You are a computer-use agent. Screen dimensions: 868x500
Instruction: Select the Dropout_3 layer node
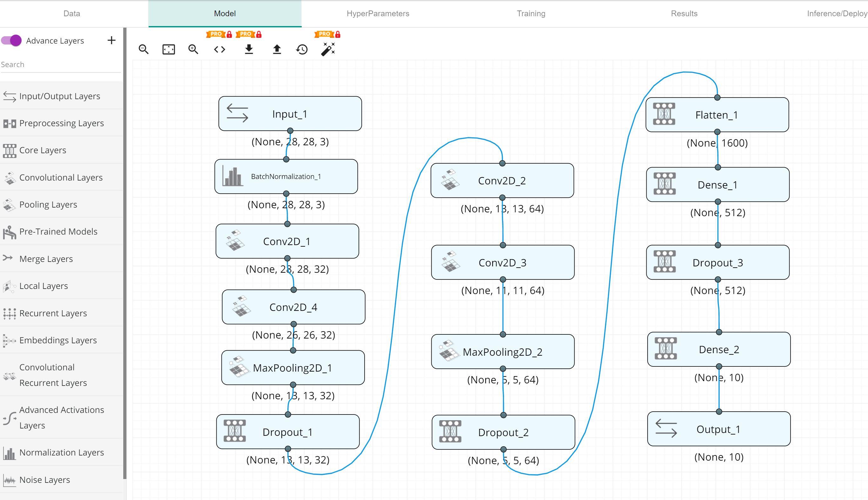click(x=717, y=263)
